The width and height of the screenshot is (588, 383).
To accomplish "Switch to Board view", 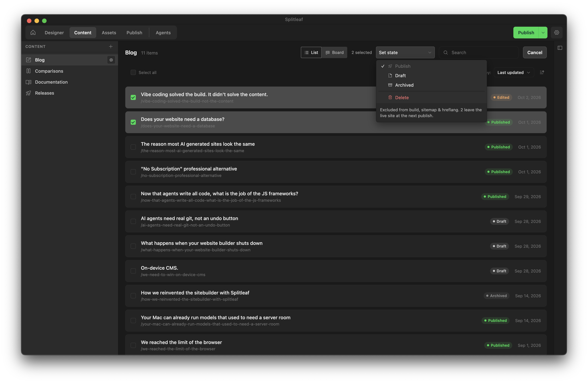I will pos(335,53).
